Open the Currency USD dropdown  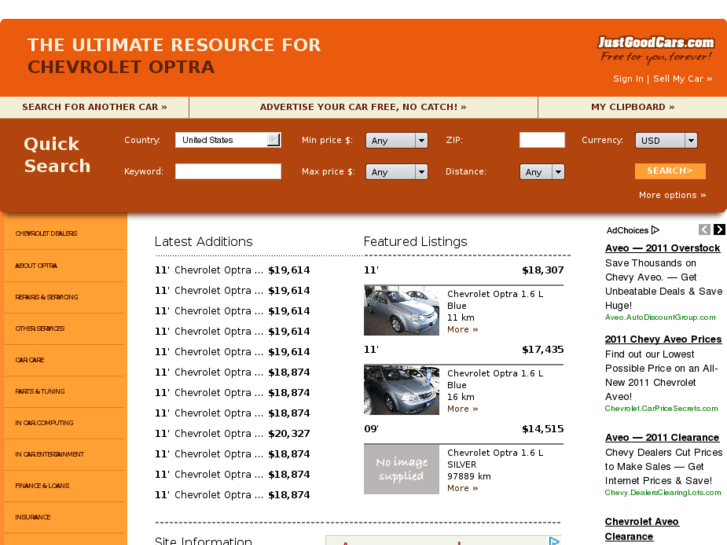tap(666, 141)
